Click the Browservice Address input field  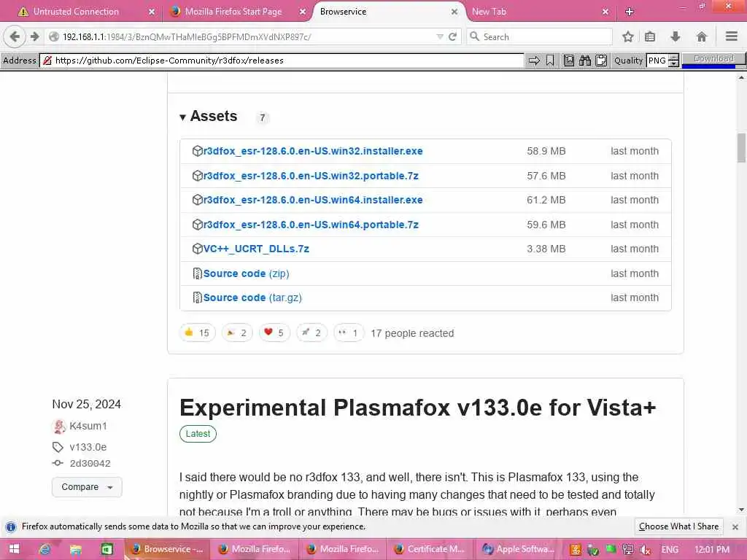tap(282, 61)
